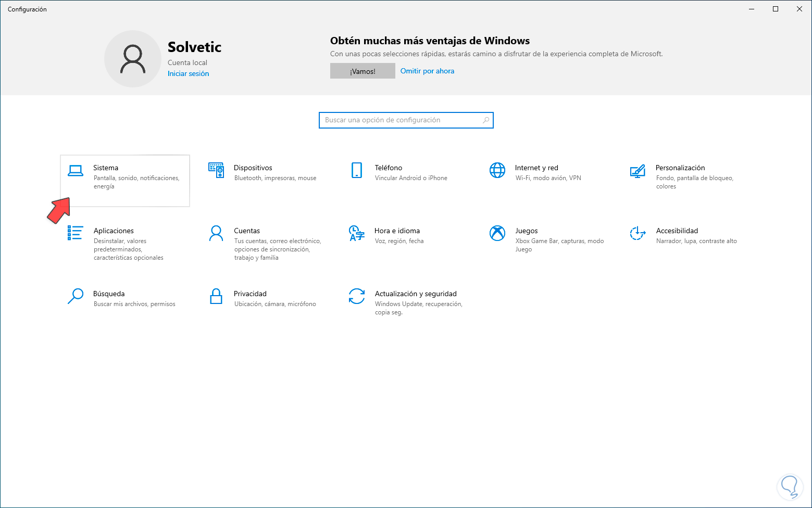Image resolution: width=812 pixels, height=508 pixels.
Task: Click the Solvetic account name
Action: click(x=195, y=47)
